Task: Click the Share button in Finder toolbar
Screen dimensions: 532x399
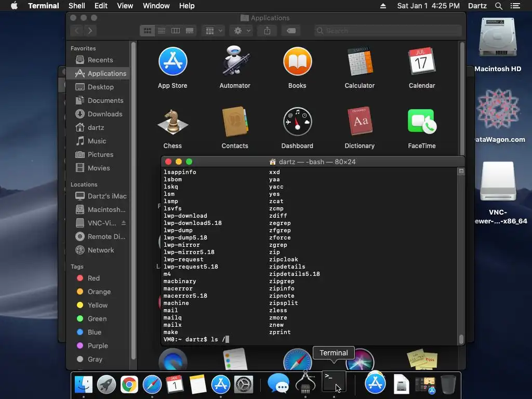Action: [x=268, y=31]
